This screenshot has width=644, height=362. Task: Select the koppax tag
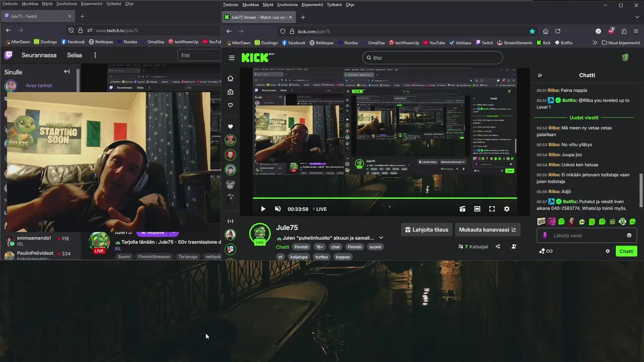(x=343, y=257)
